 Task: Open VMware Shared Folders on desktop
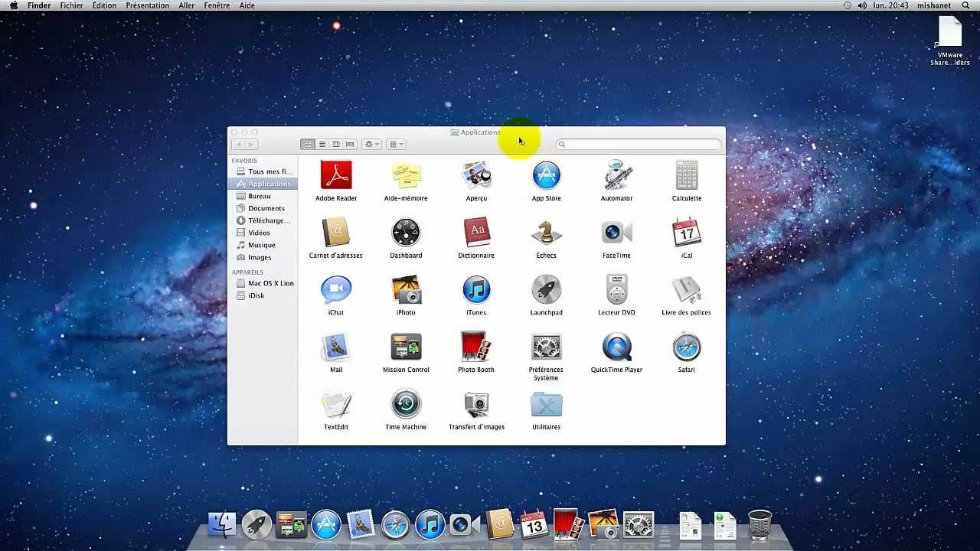click(x=950, y=41)
